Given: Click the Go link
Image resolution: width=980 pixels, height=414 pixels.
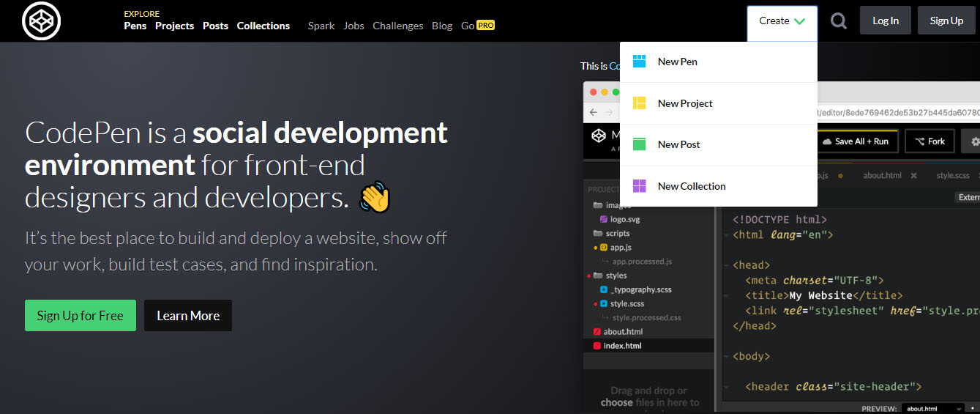Looking at the screenshot, I should pos(468,26).
